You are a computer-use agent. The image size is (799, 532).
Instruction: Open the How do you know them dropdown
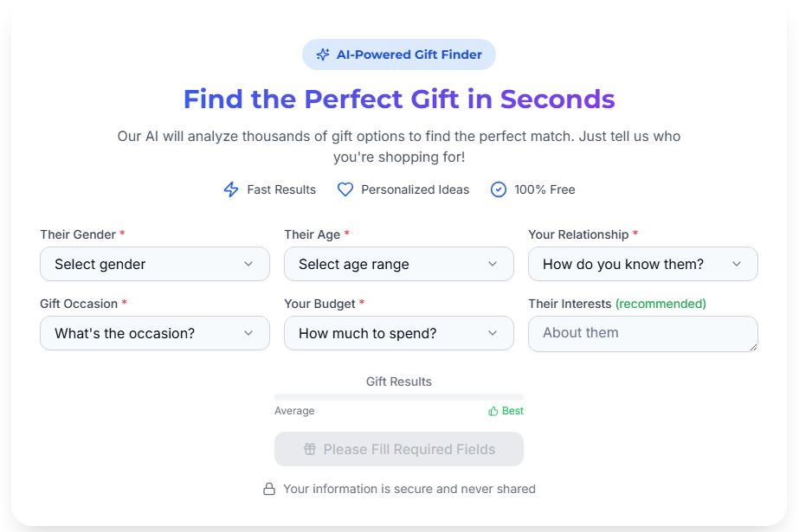point(642,264)
